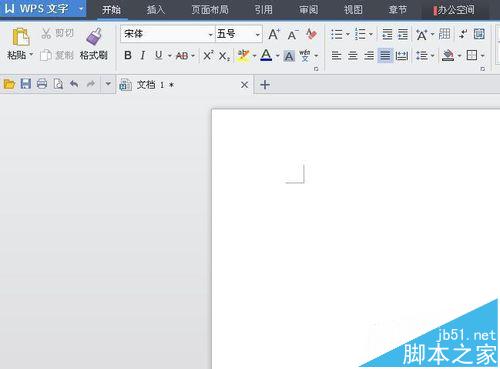Align text right
Viewport: 500px width, 369px height.
[369, 55]
